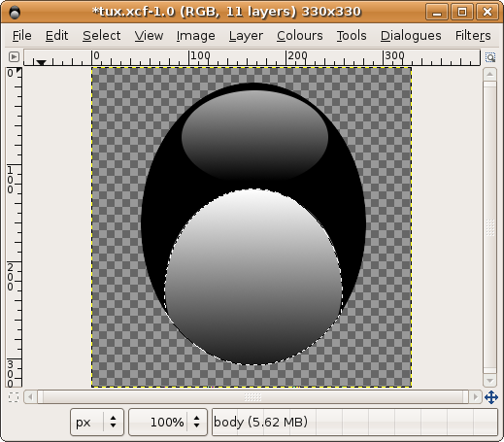Click the horizontal scrollbar thumb
Screen dimensions: 504x442
(x=252, y=396)
